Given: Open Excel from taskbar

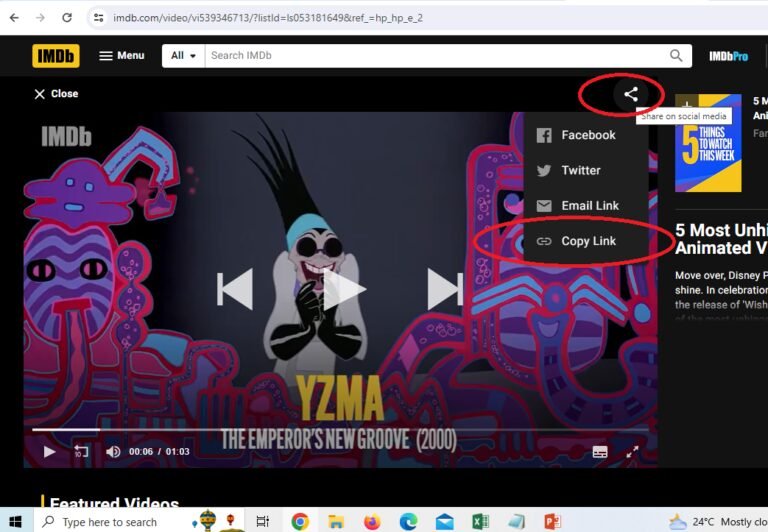Looking at the screenshot, I should point(480,522).
